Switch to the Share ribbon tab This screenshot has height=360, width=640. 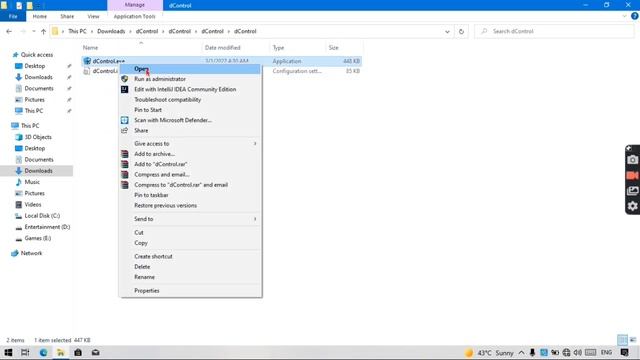[67, 16]
